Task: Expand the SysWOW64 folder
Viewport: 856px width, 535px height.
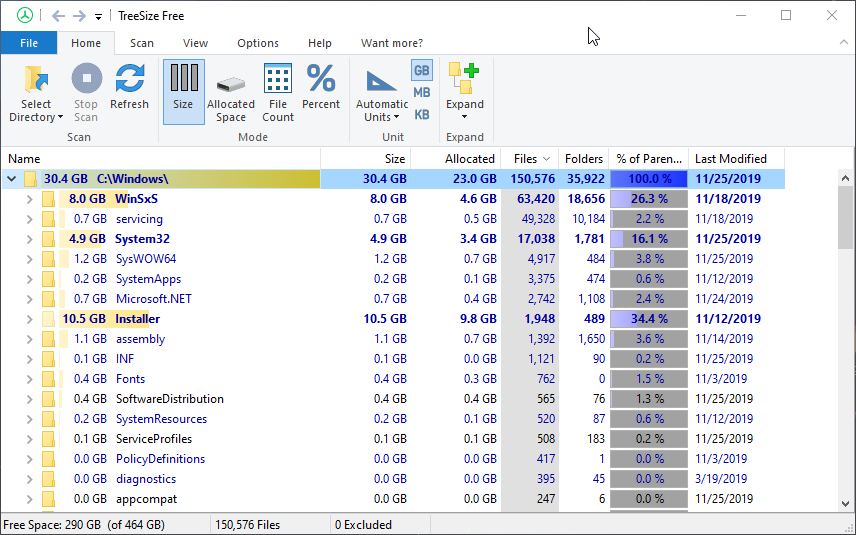Action: click(29, 259)
